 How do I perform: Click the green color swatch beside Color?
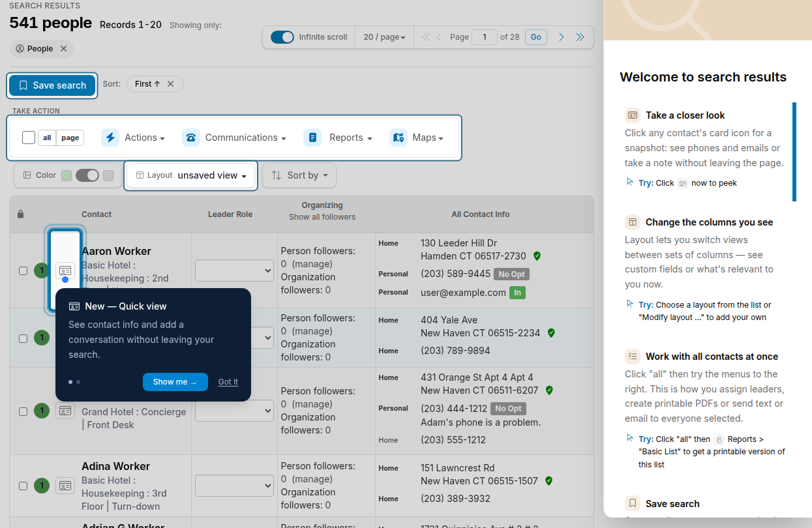[x=67, y=175]
